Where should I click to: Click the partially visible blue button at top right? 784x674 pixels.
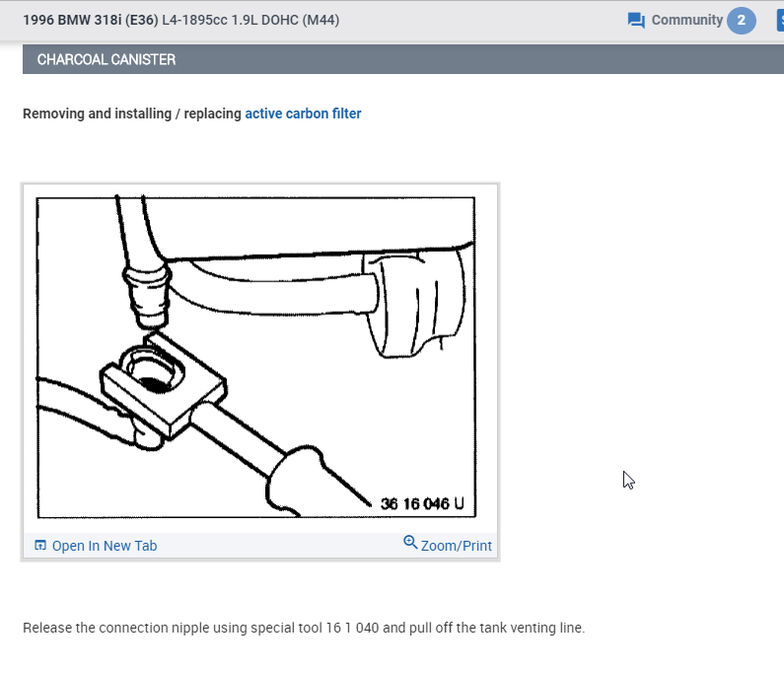(x=780, y=21)
